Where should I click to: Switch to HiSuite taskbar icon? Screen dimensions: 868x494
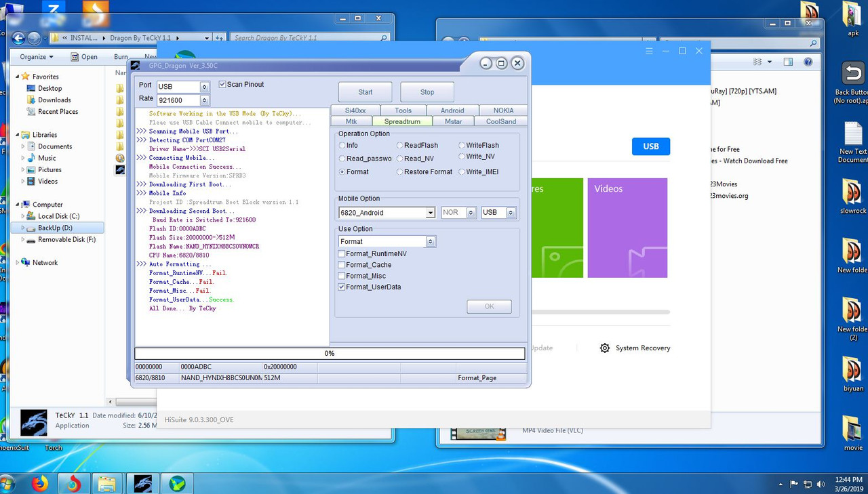(x=177, y=484)
